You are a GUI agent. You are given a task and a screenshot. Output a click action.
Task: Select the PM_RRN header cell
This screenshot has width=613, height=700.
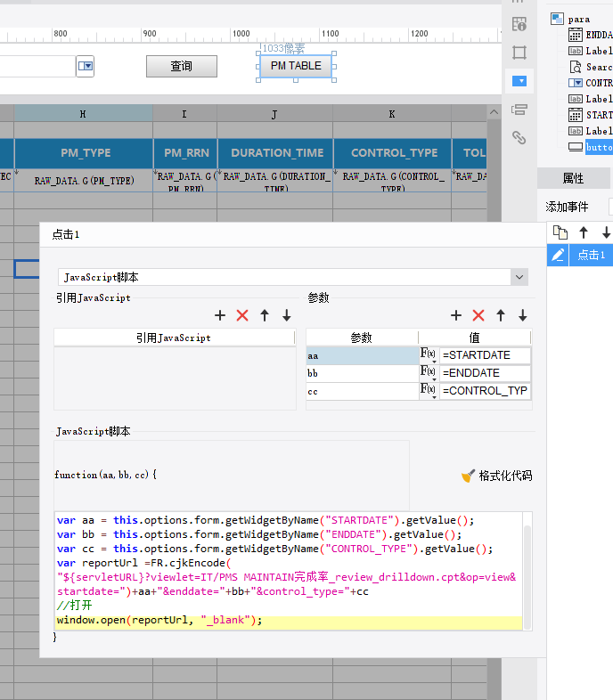pos(186,153)
